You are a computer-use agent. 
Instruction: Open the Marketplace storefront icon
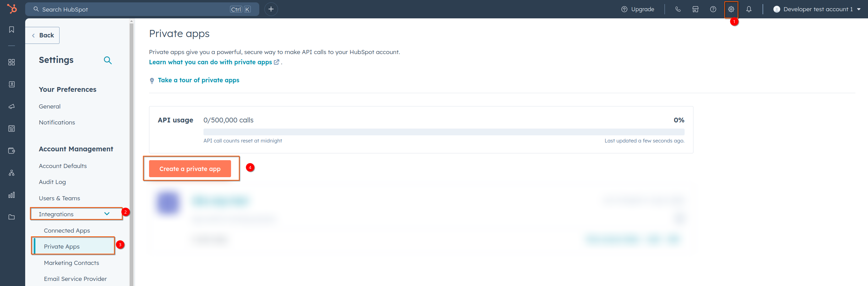695,9
